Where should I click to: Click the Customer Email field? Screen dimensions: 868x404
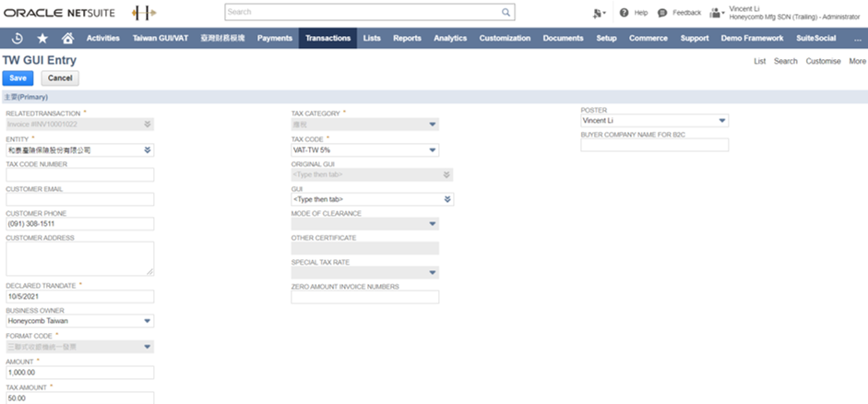click(x=79, y=199)
